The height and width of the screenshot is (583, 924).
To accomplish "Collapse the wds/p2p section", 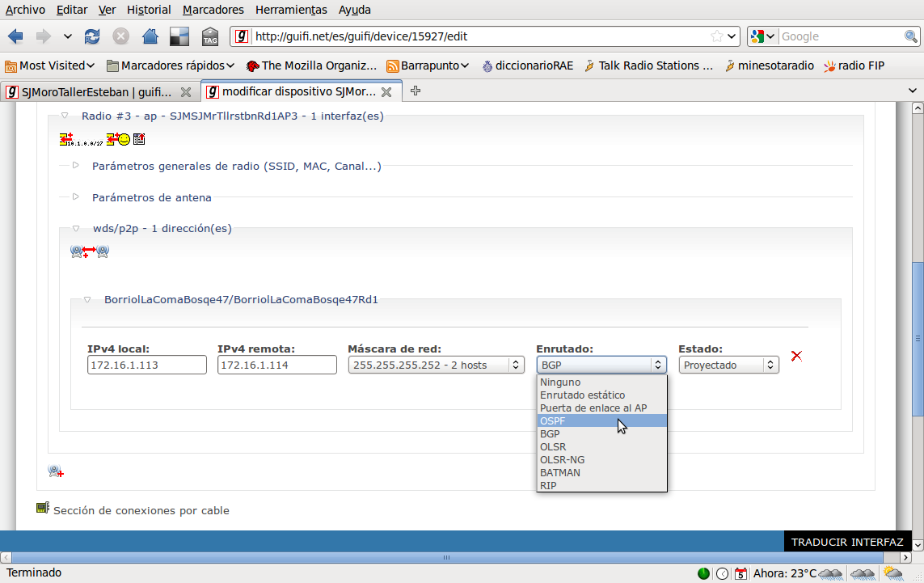I will [x=76, y=229].
